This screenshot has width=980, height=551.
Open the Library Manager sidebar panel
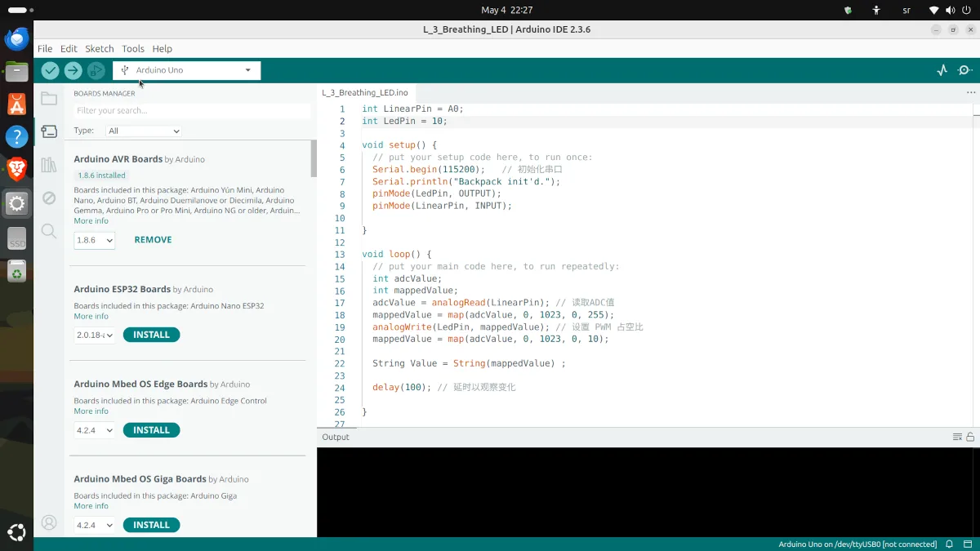(49, 165)
